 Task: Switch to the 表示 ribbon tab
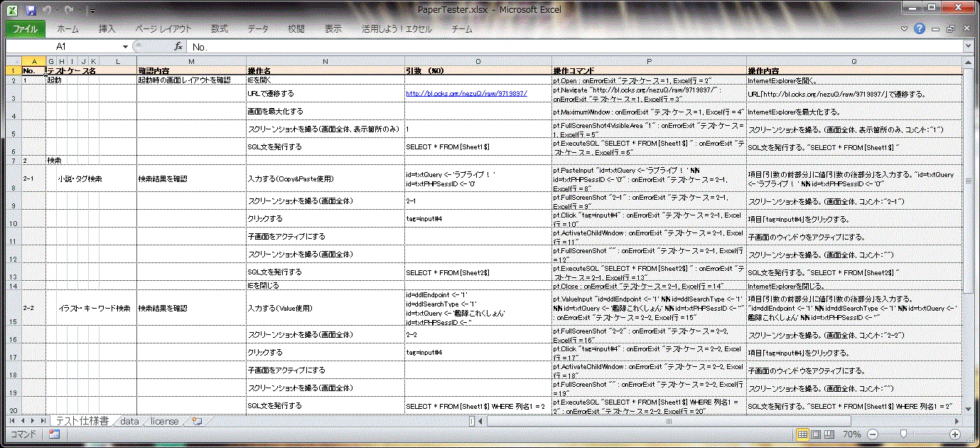333,29
